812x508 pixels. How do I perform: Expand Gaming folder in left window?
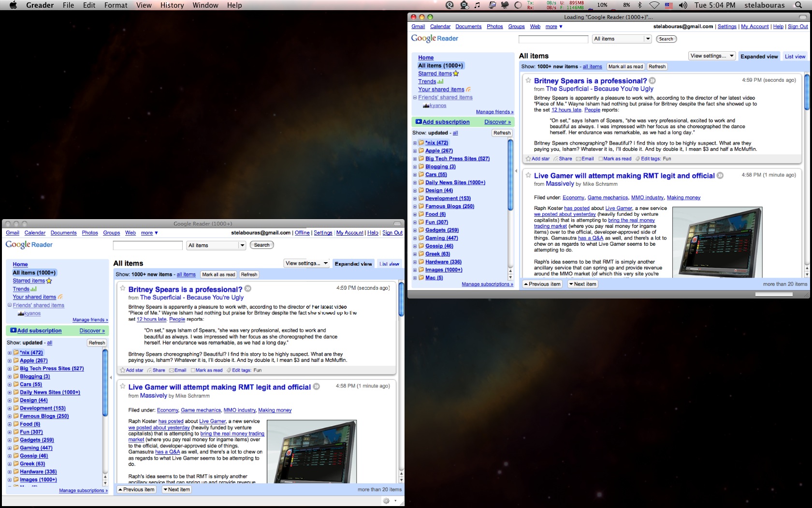coord(9,448)
